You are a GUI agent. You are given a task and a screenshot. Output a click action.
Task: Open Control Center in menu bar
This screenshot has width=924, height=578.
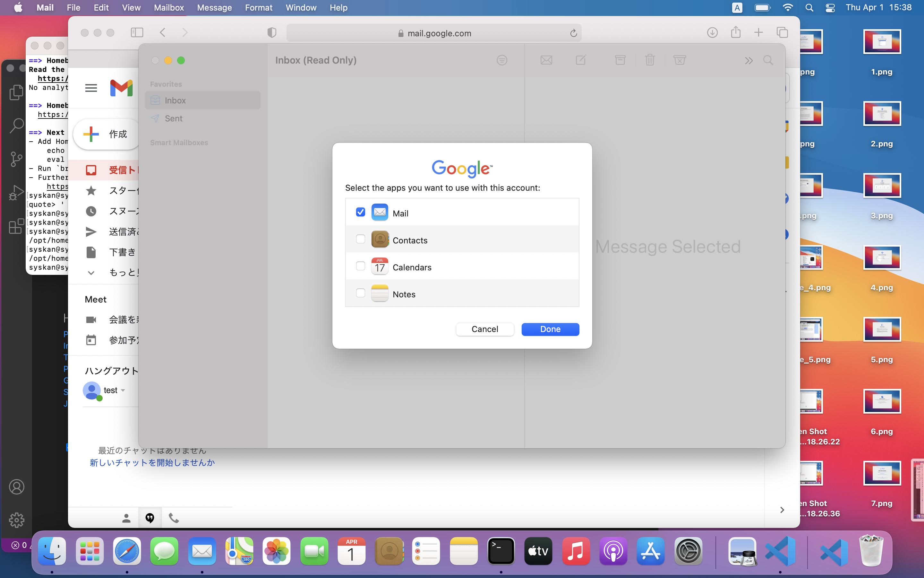(830, 8)
